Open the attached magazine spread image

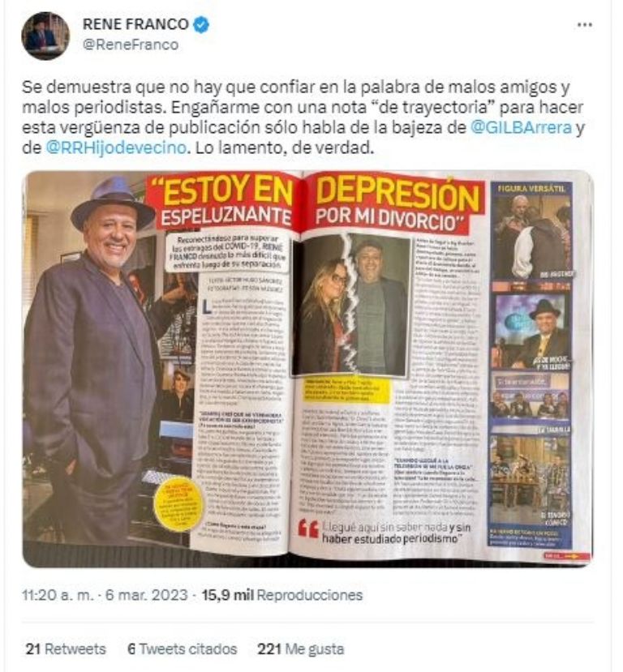tap(308, 369)
